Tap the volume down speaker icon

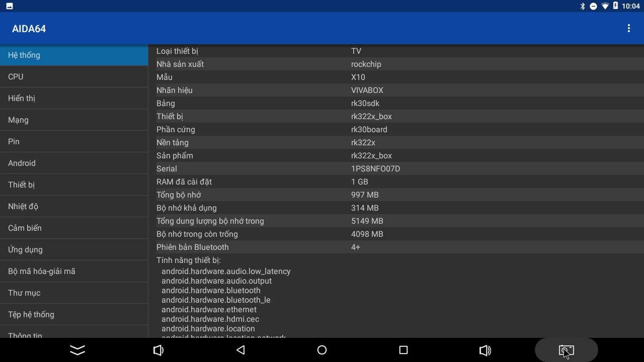click(x=158, y=350)
